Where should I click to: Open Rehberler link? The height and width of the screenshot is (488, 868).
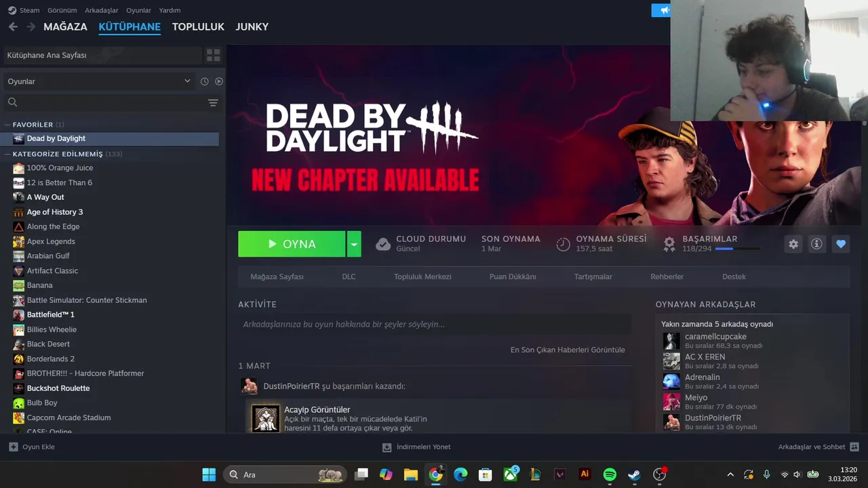(x=667, y=277)
